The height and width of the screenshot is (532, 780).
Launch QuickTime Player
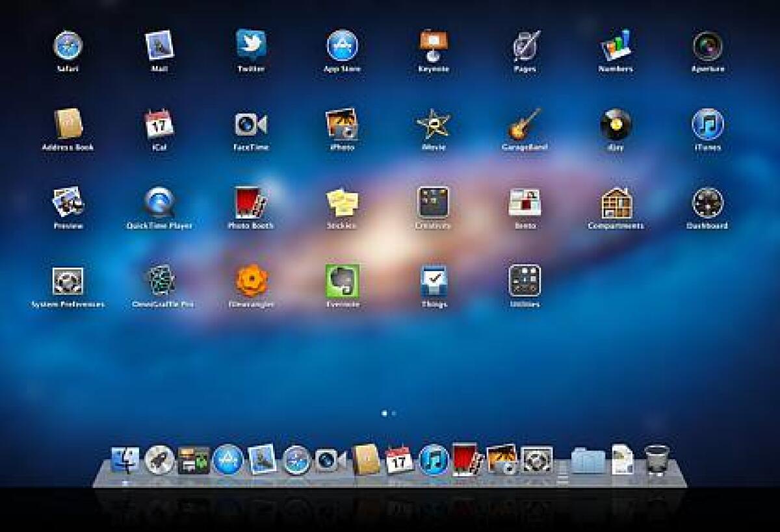point(159,202)
